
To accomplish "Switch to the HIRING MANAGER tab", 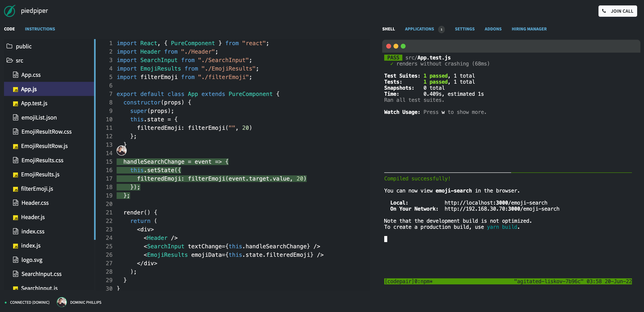I will 529,29.
